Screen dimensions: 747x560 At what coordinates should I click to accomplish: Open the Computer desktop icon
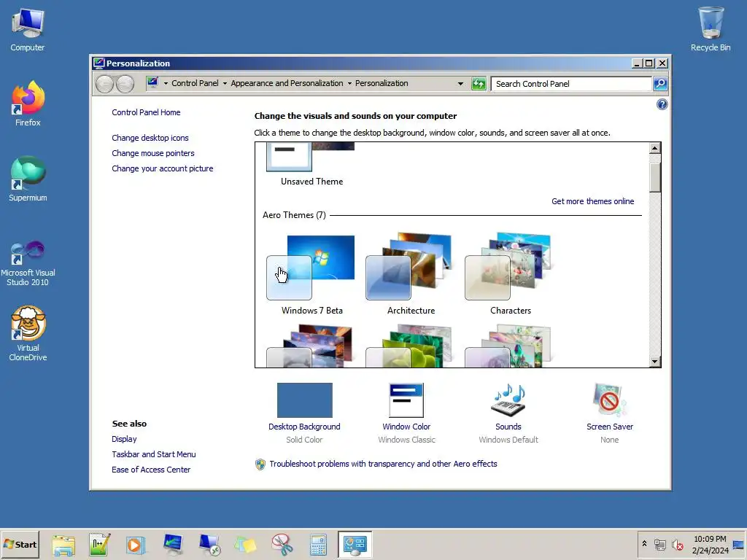[28, 29]
